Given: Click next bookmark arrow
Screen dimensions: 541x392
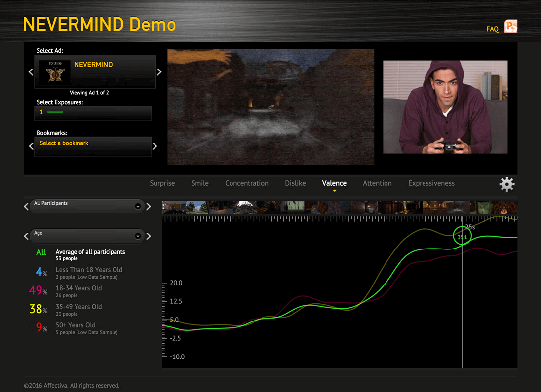Looking at the screenshot, I should point(155,146).
